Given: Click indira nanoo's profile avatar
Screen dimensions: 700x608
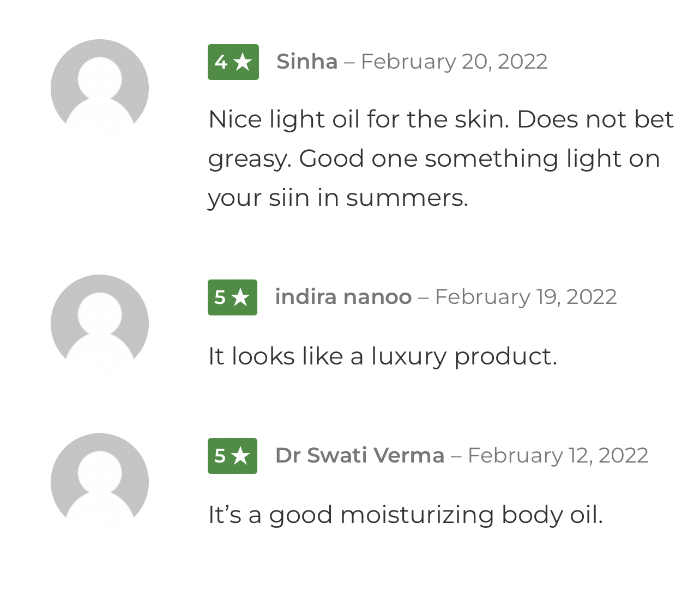Looking at the screenshot, I should pyautogui.click(x=100, y=323).
